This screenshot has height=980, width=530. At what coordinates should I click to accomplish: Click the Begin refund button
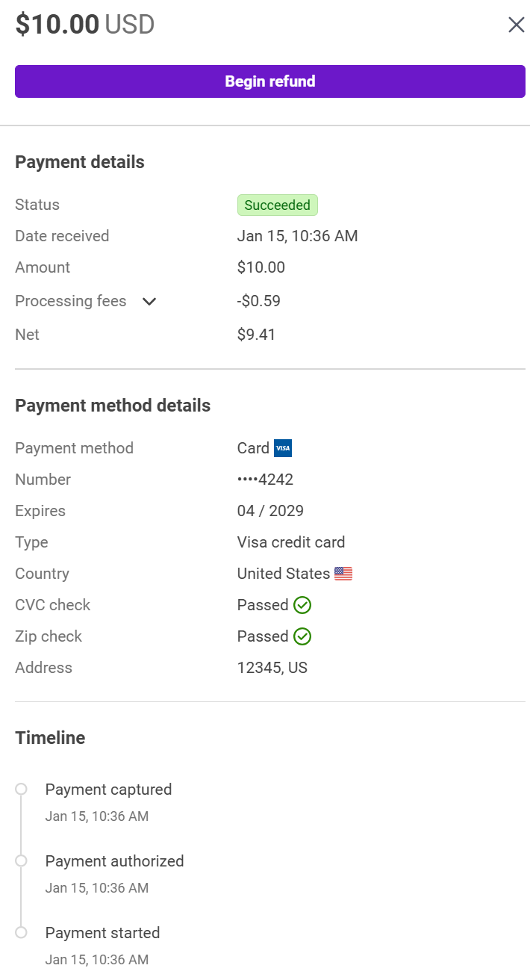(x=269, y=81)
